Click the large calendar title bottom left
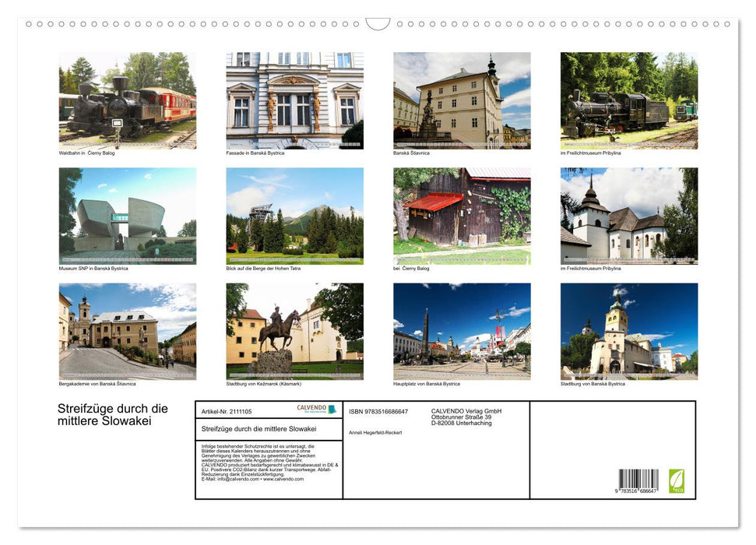 click(x=113, y=415)
